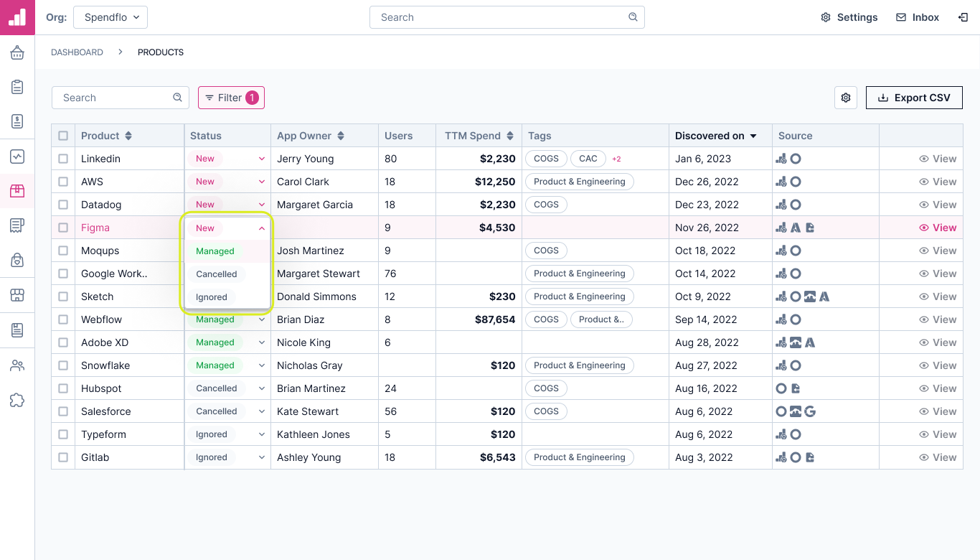Open table settings gear next to Export CSV
Screen dimensions: 980x560
tap(846, 98)
